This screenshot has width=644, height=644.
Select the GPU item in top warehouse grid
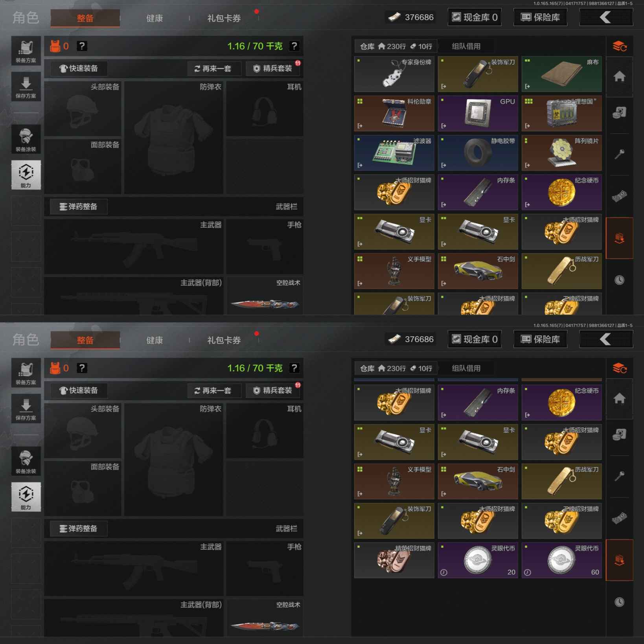478,113
